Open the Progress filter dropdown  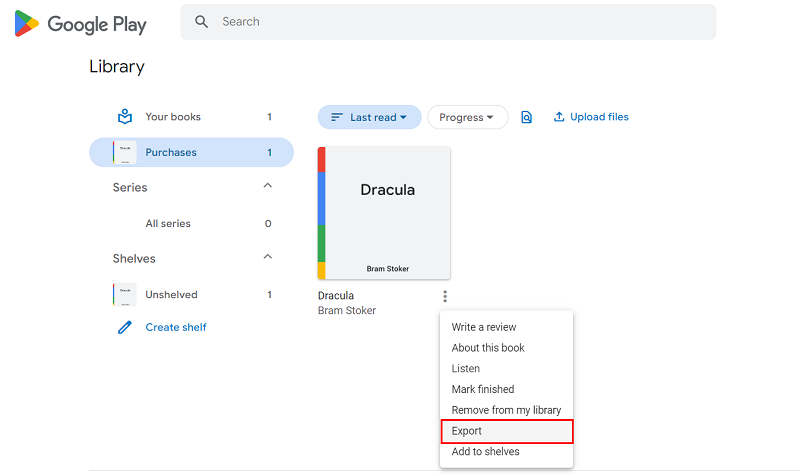point(467,118)
